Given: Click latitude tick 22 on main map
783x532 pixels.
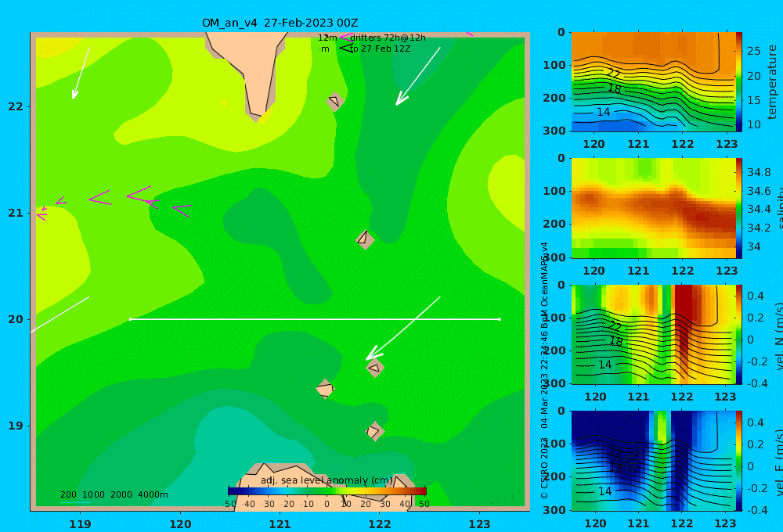Looking at the screenshot, I should [16, 106].
